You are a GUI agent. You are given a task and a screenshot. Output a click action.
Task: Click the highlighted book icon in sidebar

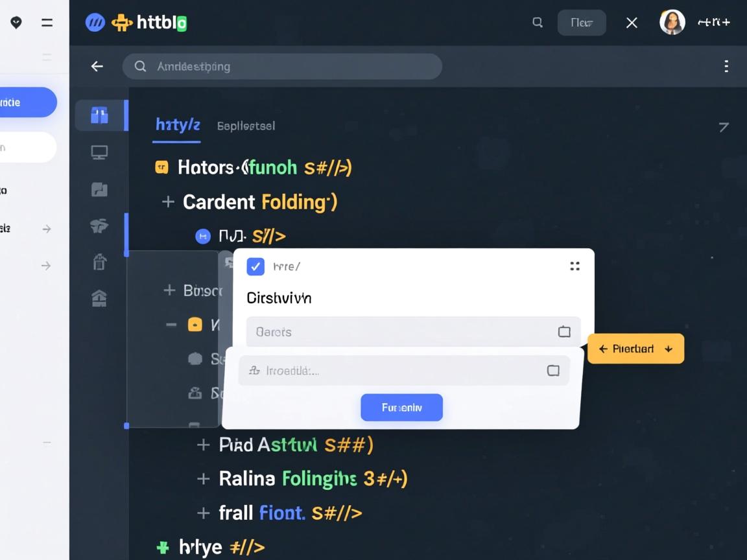click(99, 116)
